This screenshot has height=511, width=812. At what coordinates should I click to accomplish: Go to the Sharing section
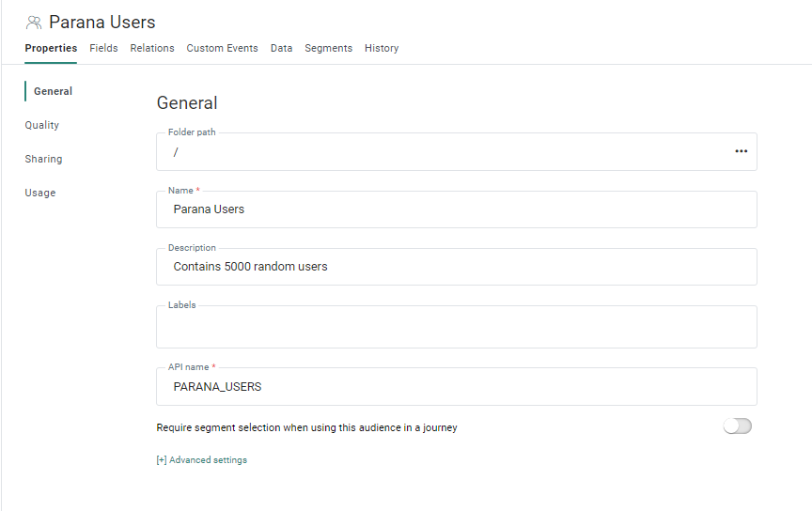[43, 159]
